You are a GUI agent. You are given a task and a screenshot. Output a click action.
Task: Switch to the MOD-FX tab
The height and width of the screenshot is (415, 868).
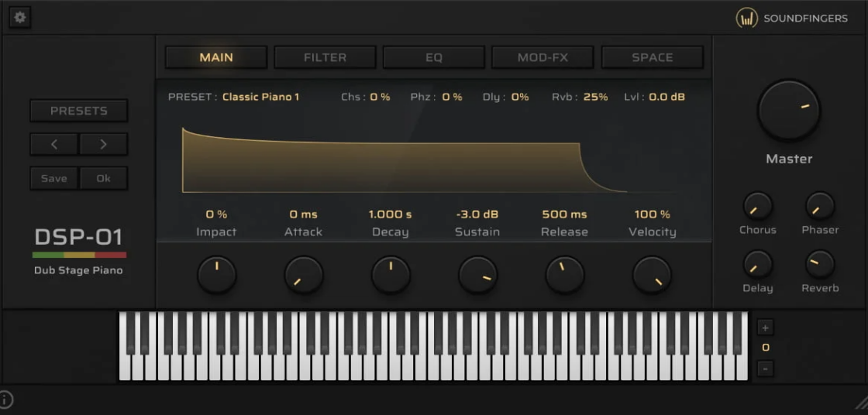tap(542, 57)
